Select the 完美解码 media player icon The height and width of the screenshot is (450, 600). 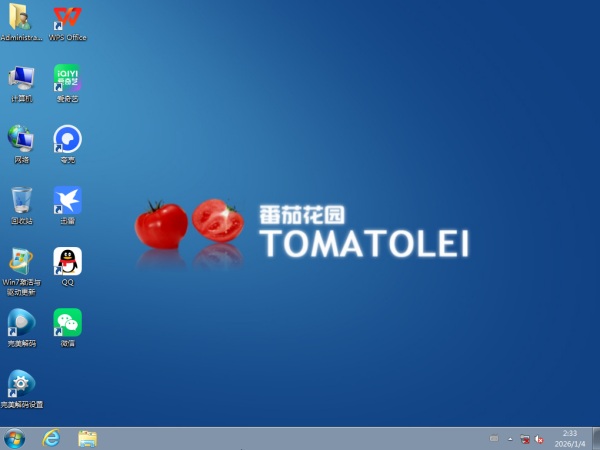(x=21, y=323)
